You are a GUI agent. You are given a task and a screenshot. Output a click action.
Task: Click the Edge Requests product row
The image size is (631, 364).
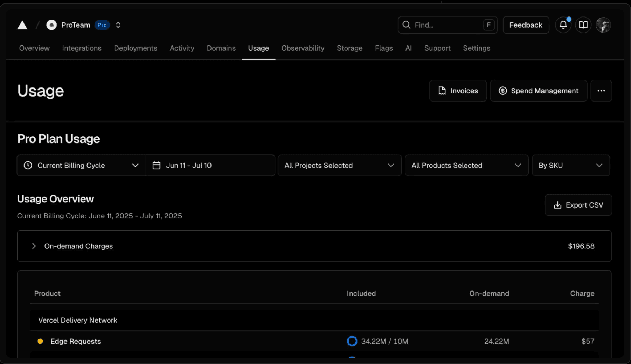coord(314,342)
